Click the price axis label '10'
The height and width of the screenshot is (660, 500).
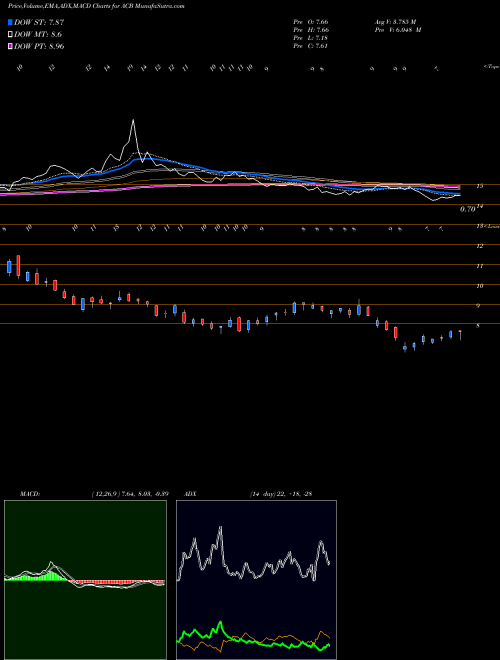tap(479, 286)
